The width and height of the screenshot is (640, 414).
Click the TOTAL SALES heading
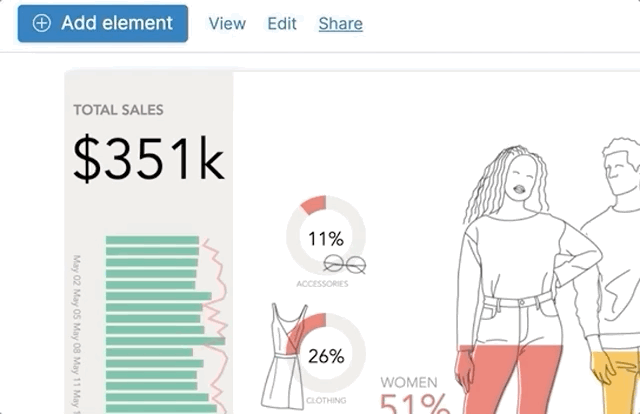click(118, 109)
